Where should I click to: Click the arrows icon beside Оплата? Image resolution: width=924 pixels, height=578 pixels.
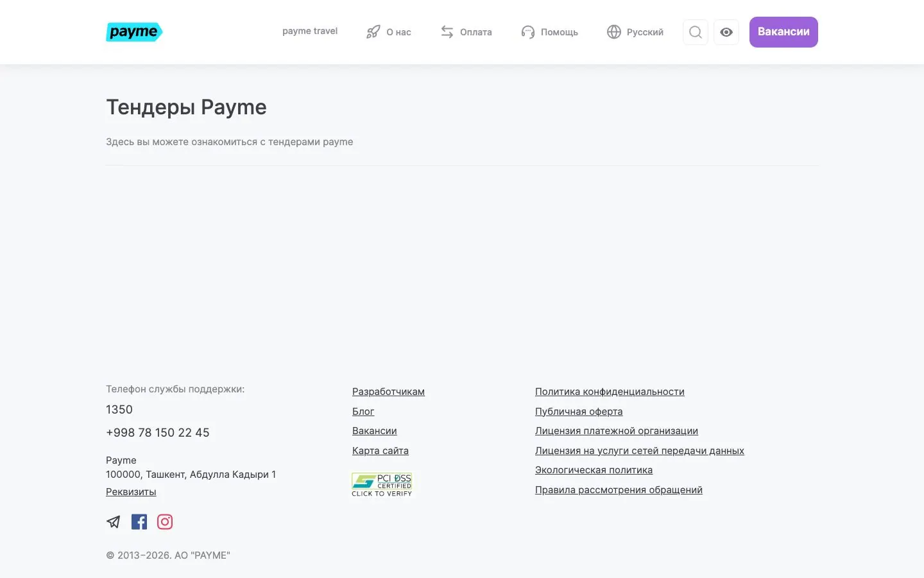[x=447, y=32]
